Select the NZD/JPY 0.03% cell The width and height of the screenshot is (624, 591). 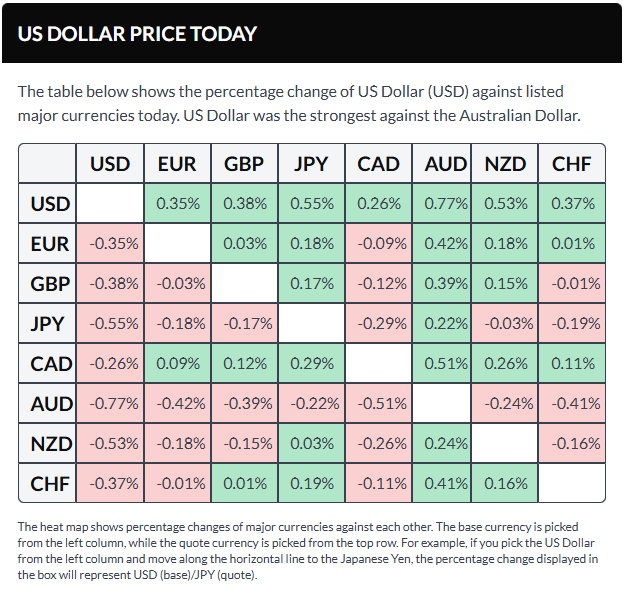click(x=311, y=443)
